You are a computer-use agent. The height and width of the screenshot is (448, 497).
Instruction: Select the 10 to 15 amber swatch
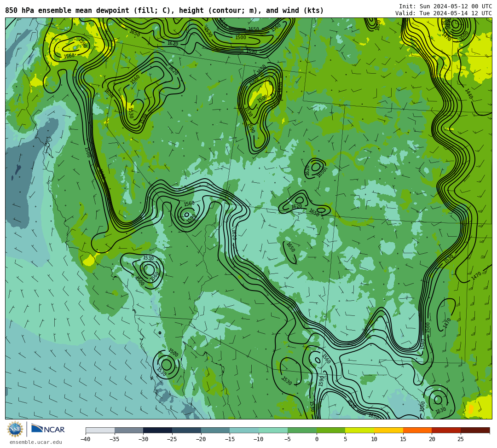coord(388,430)
